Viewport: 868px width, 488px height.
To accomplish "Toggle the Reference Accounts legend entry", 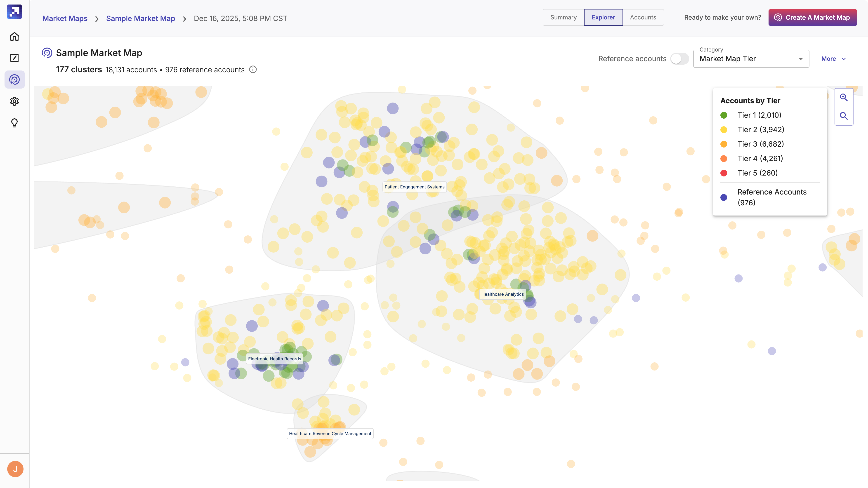I will (772, 197).
